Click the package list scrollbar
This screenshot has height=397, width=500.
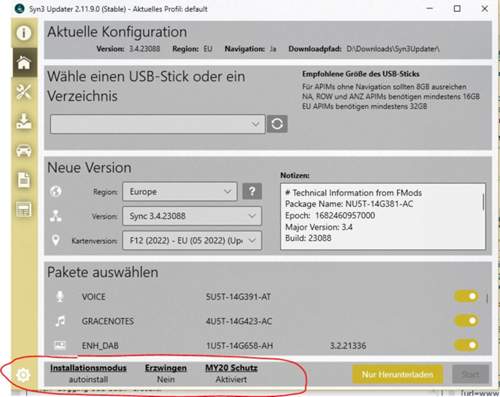point(487,298)
